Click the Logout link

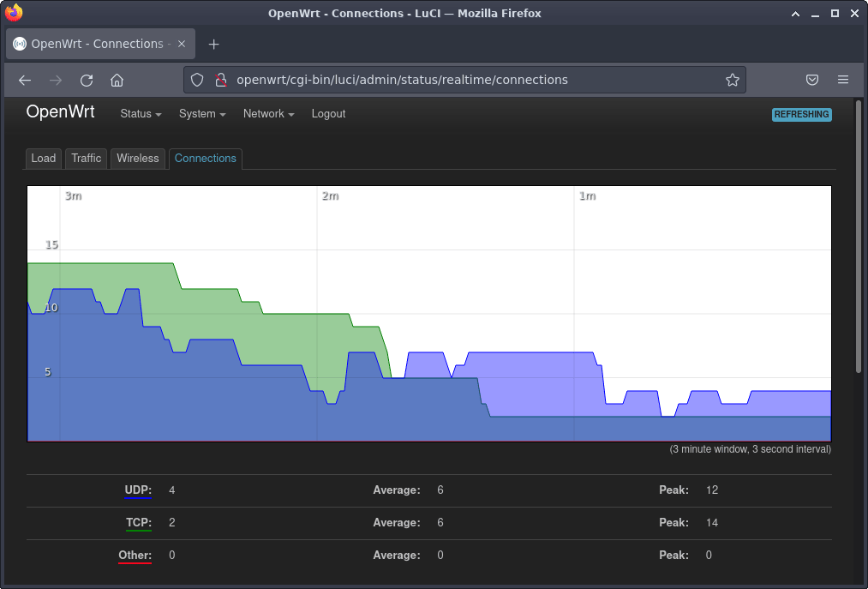[x=328, y=114]
